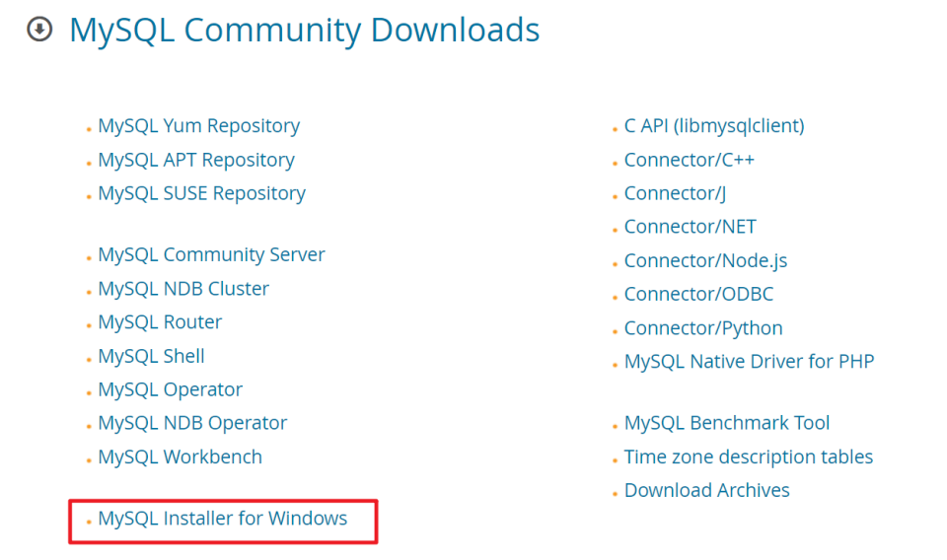Open the MySQL Operator link
The width and height of the screenshot is (947, 560).
tap(171, 389)
